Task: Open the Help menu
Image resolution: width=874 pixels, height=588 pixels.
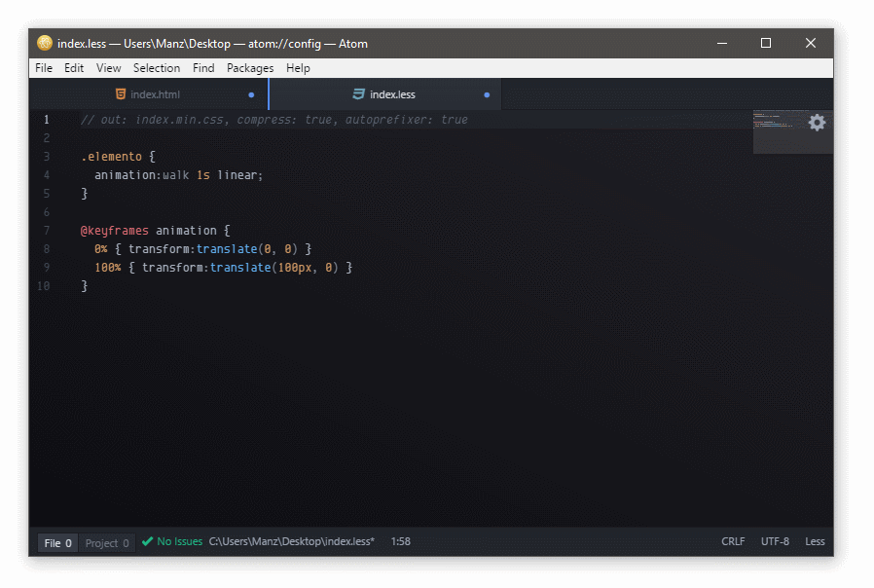Action: [x=298, y=68]
